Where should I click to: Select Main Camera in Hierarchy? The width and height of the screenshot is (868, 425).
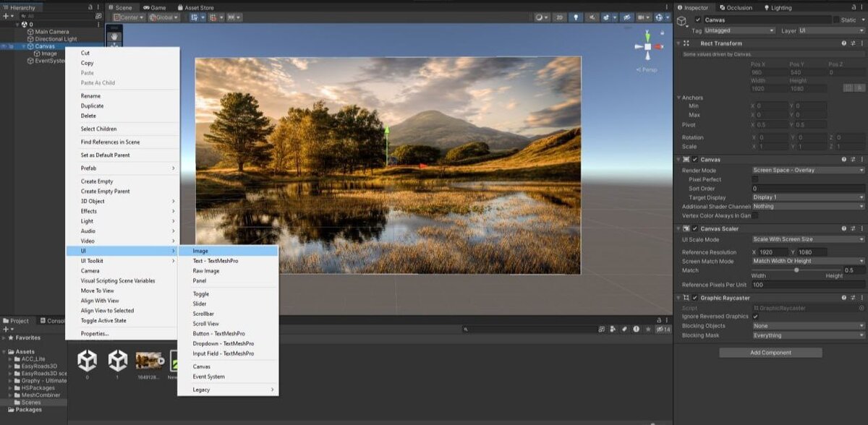point(51,32)
